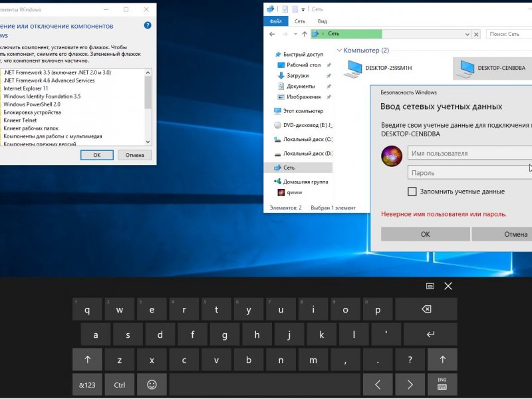Select the DESKTOP-CENBDBA computer icon
The width and height of the screenshot is (532, 399).
point(492,68)
